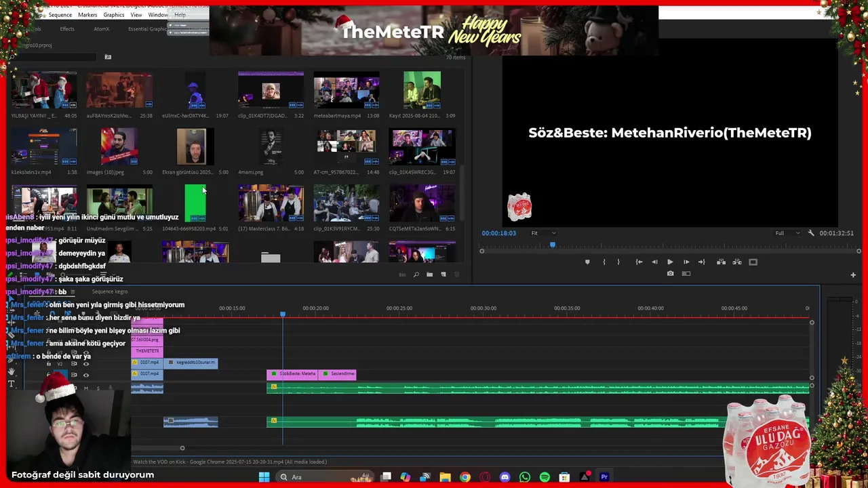Click the timeline playhead marker on ruler
Image resolution: width=868 pixels, height=488 pixels.
(x=283, y=314)
